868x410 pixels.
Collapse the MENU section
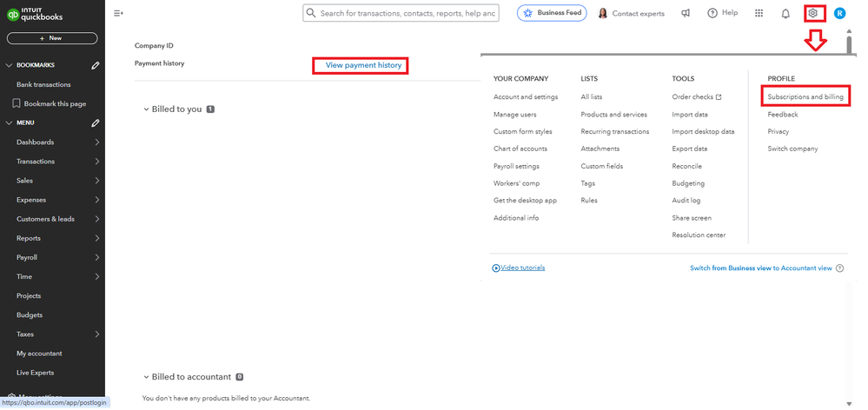[9, 122]
